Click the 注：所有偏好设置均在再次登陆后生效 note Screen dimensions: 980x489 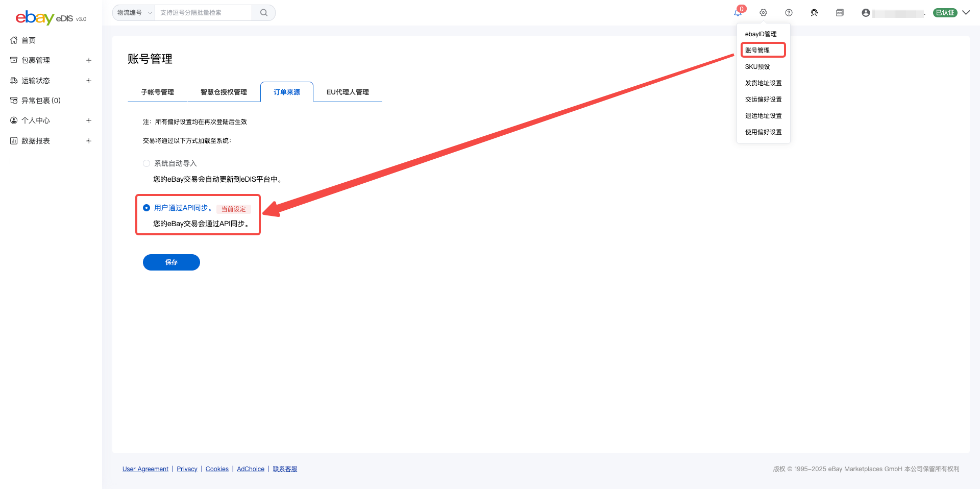pyautogui.click(x=195, y=122)
